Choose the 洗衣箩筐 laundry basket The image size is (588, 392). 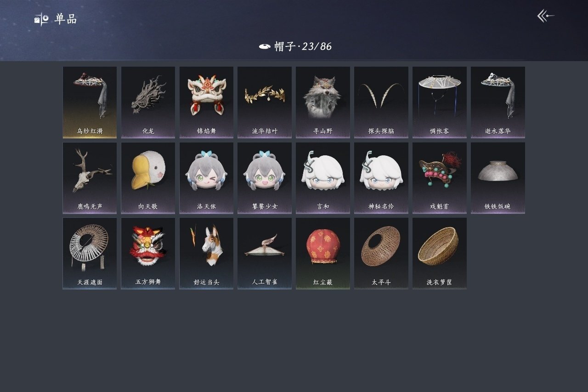440,253
